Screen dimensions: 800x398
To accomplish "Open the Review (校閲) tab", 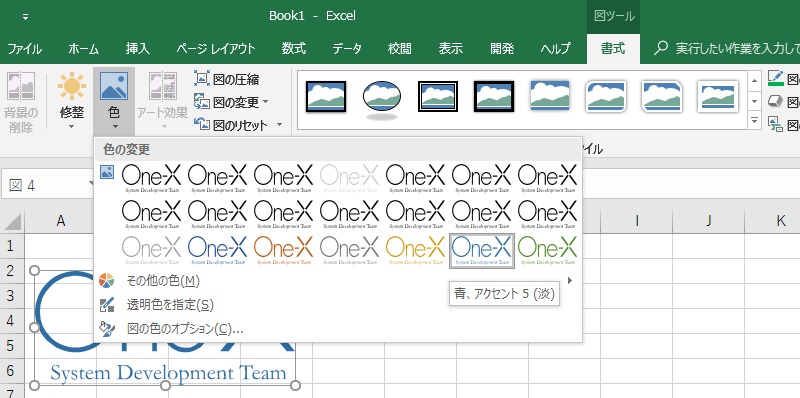I will point(399,49).
